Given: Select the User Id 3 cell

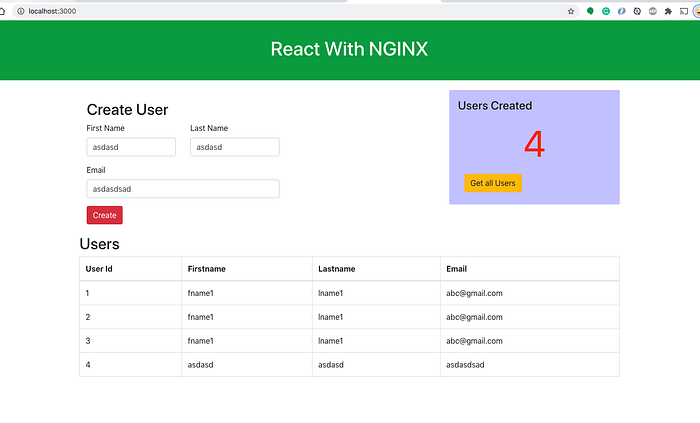Looking at the screenshot, I should click(x=130, y=341).
